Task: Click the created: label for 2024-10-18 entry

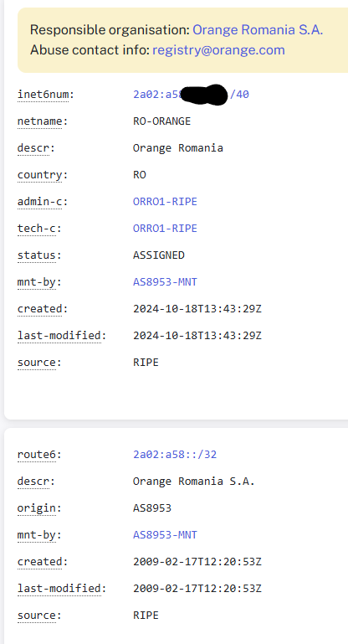Action: (x=43, y=309)
